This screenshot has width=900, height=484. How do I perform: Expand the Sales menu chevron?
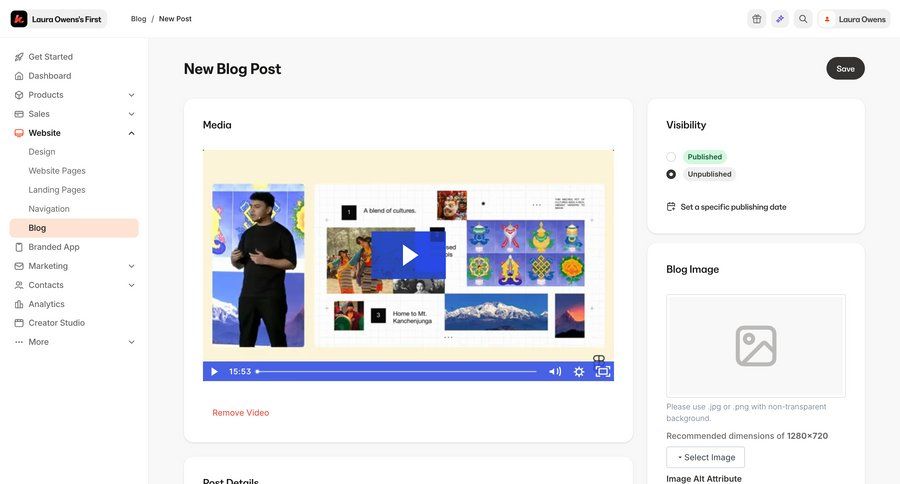point(131,114)
